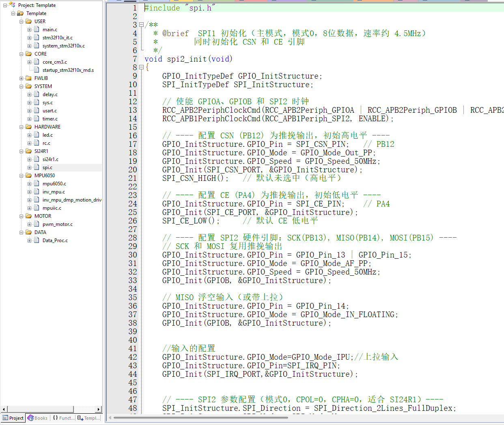This screenshot has height=425, width=504.
Task: Click the usart.c file icon
Action: (x=37, y=110)
